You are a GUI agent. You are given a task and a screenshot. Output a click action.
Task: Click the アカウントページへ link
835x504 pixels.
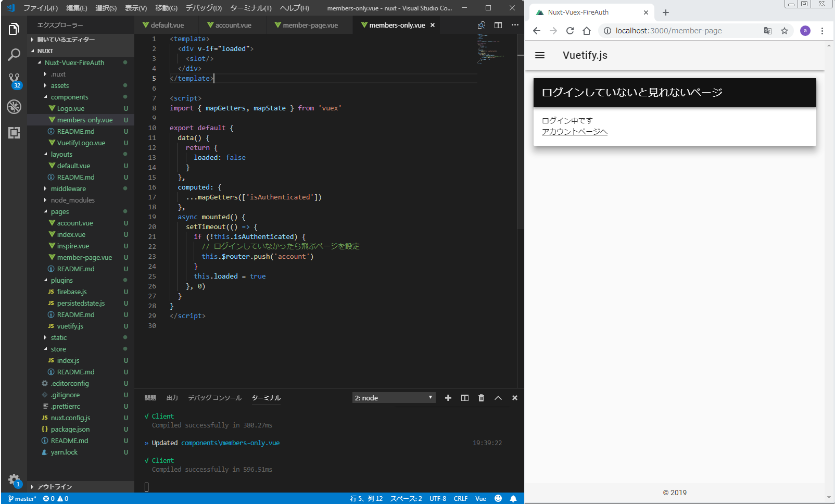click(x=574, y=132)
